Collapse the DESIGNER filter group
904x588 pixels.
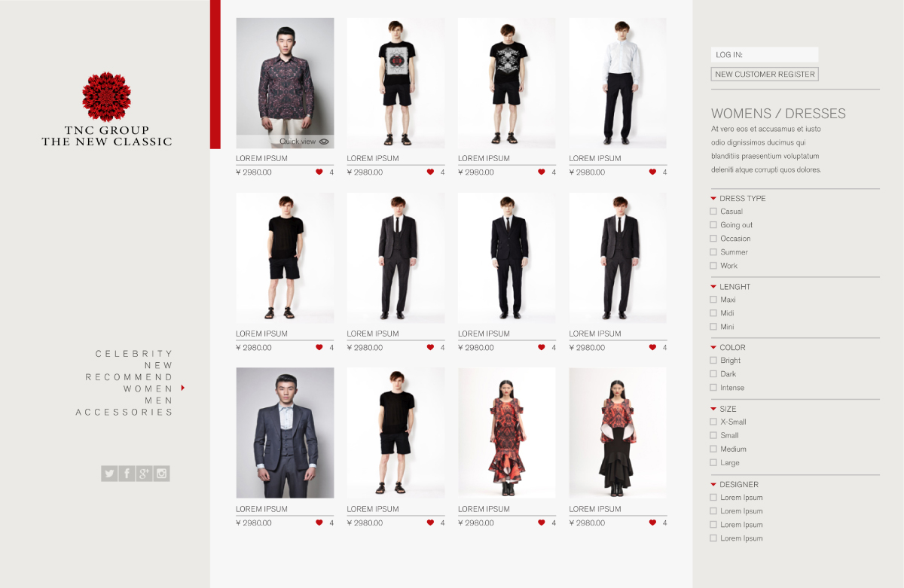click(x=713, y=484)
